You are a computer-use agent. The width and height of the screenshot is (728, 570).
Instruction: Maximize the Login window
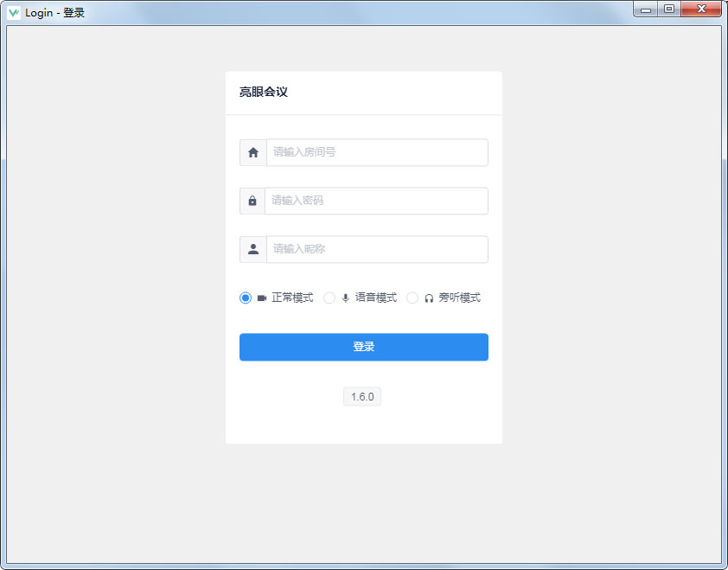668,9
